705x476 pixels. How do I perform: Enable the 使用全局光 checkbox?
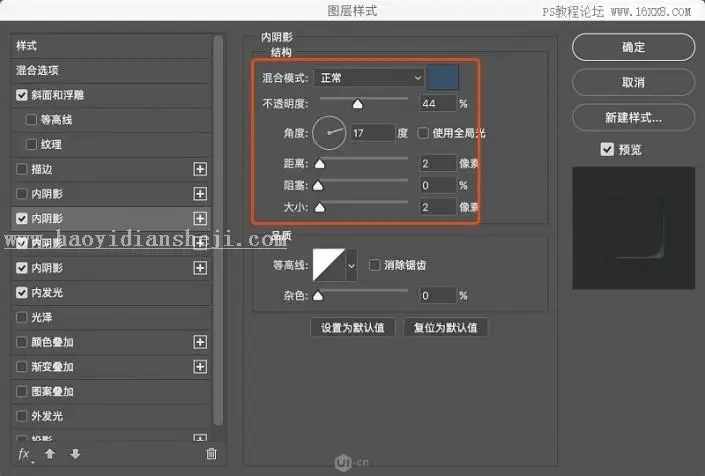[x=423, y=133]
